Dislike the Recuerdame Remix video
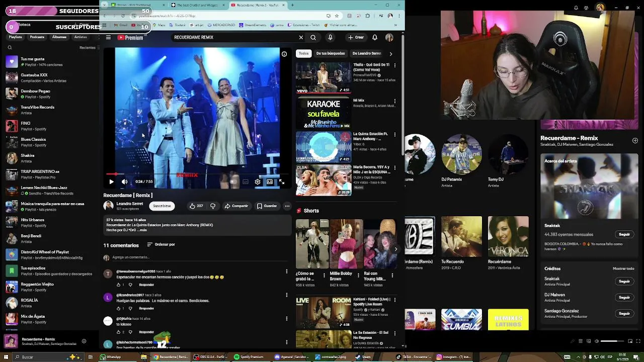This screenshot has width=644, height=362. (213, 206)
